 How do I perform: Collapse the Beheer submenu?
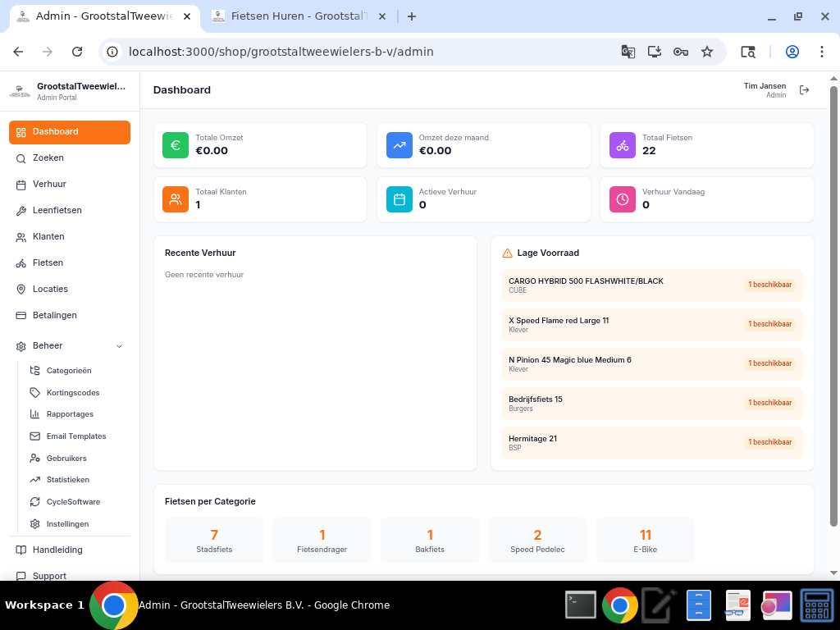(x=120, y=345)
